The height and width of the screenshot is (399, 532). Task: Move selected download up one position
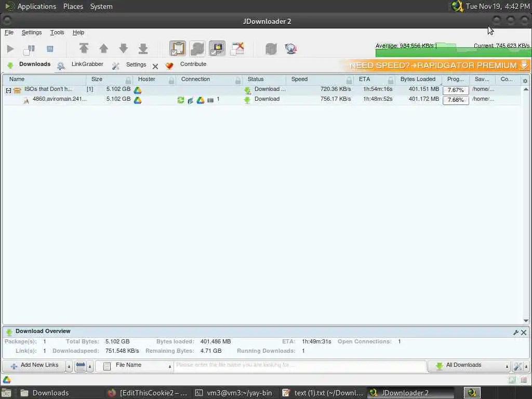[x=103, y=48]
